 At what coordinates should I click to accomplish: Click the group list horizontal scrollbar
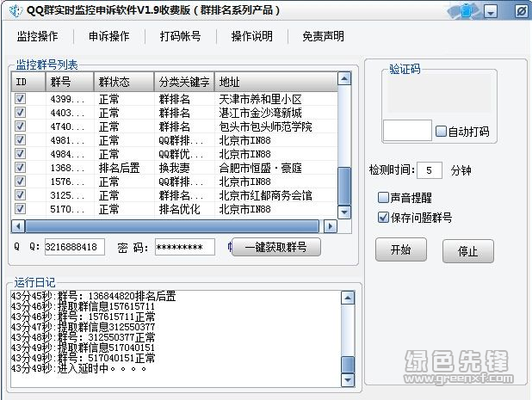pyautogui.click(x=172, y=226)
